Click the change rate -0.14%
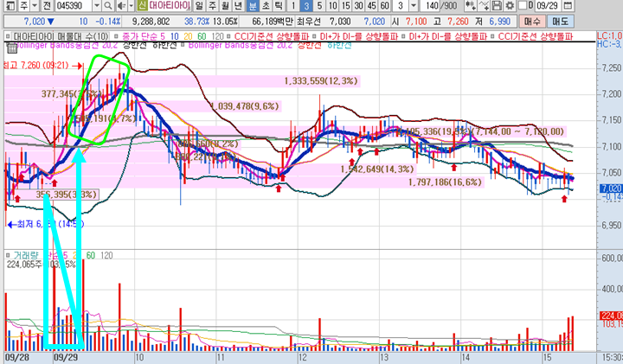This screenshot has height=364, width=623. pyautogui.click(x=108, y=22)
